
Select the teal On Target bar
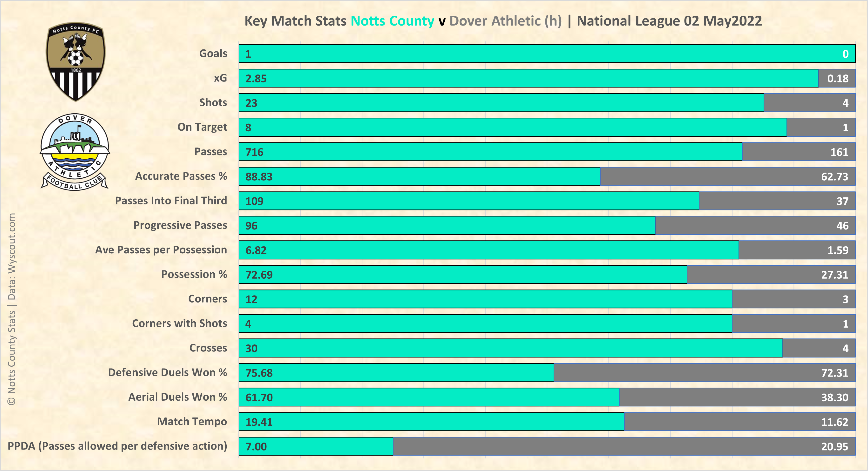pyautogui.click(x=512, y=127)
